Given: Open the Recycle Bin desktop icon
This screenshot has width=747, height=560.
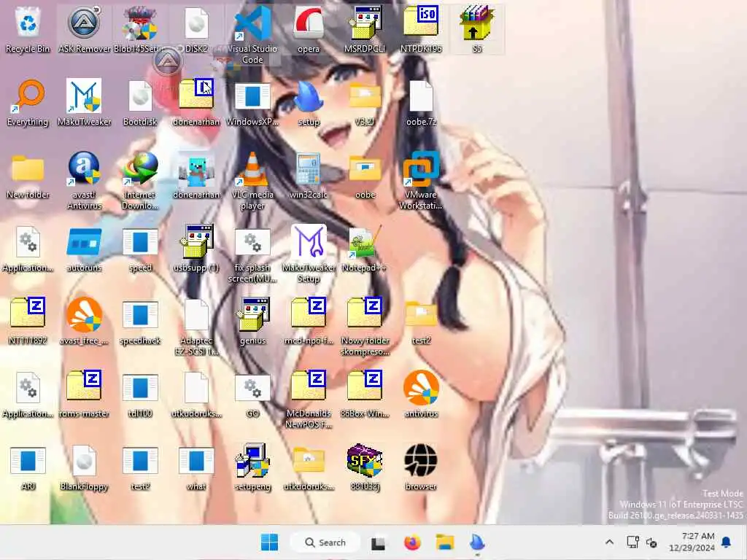Looking at the screenshot, I should coord(28,29).
